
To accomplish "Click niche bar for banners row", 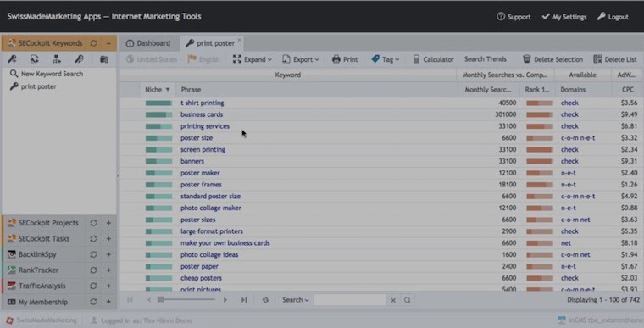I will (x=158, y=162).
